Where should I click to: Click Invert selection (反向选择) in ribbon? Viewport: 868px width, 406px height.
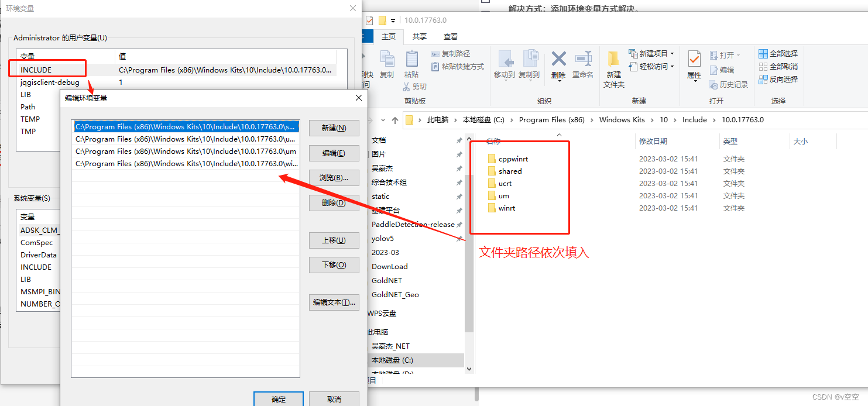778,80
